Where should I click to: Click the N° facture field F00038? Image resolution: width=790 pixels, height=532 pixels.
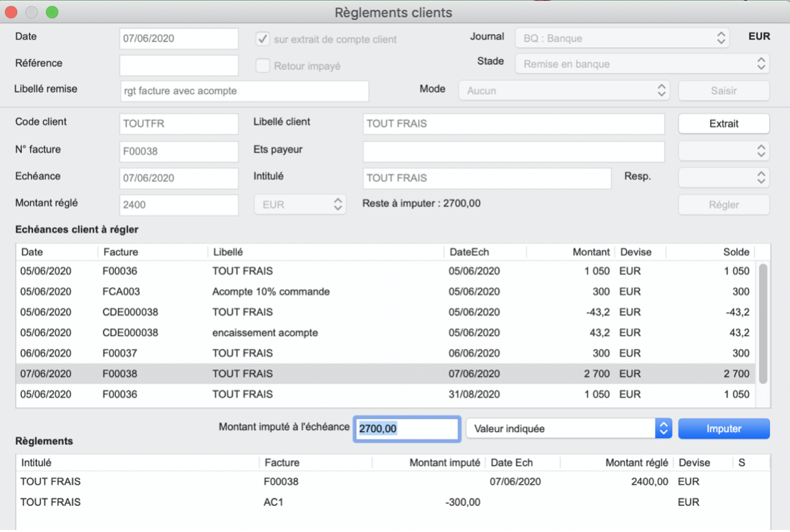179,152
